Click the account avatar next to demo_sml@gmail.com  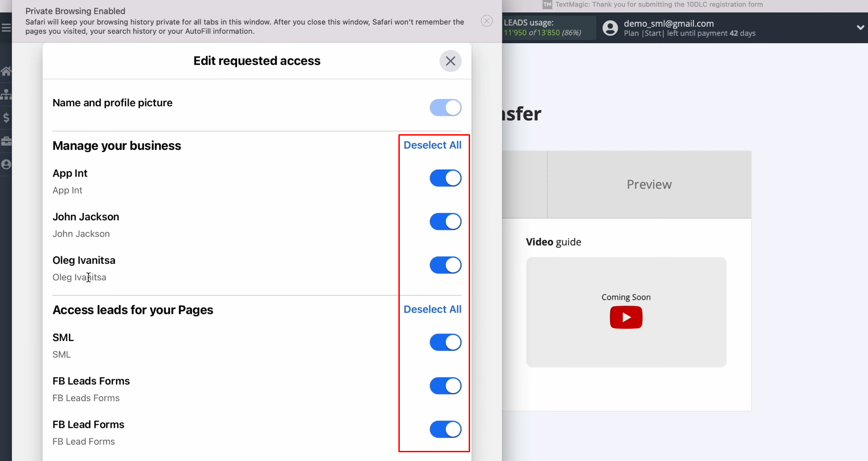click(610, 28)
